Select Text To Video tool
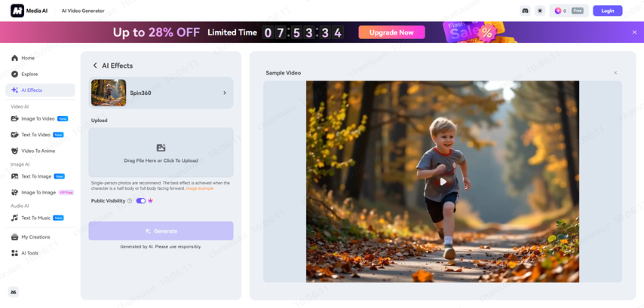This screenshot has width=644, height=308. coord(35,135)
